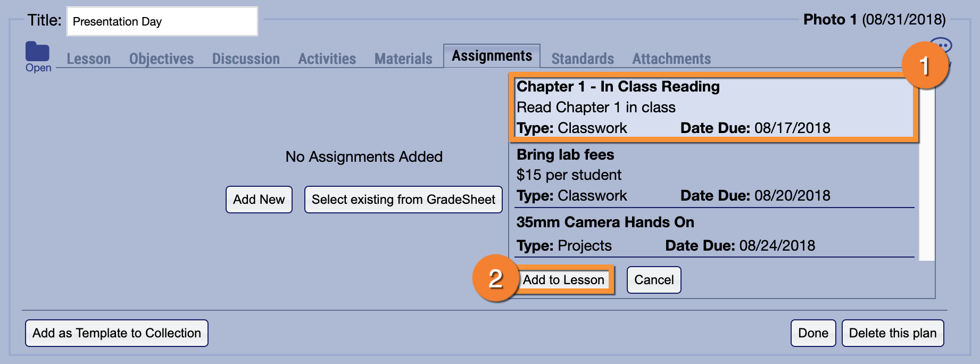980x364 pixels.
Task: Show the Materials tab
Action: (x=403, y=59)
